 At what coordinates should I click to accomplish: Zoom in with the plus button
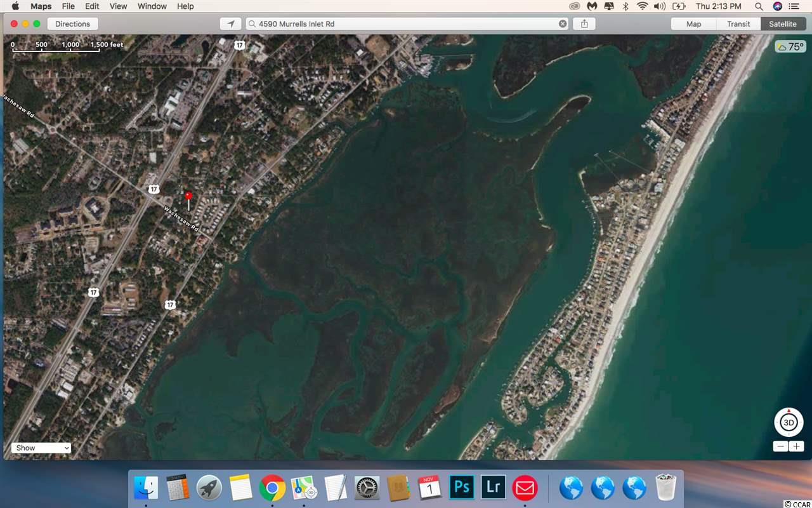[797, 446]
